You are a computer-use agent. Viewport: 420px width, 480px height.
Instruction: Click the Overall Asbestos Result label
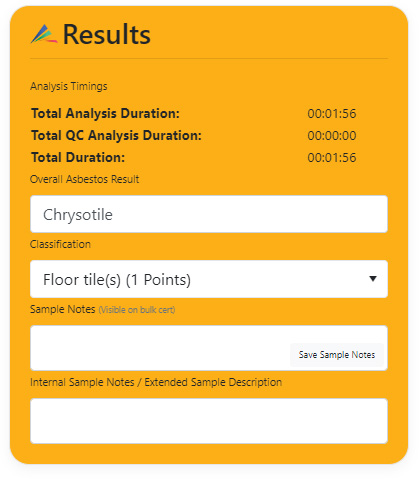pyautogui.click(x=85, y=179)
